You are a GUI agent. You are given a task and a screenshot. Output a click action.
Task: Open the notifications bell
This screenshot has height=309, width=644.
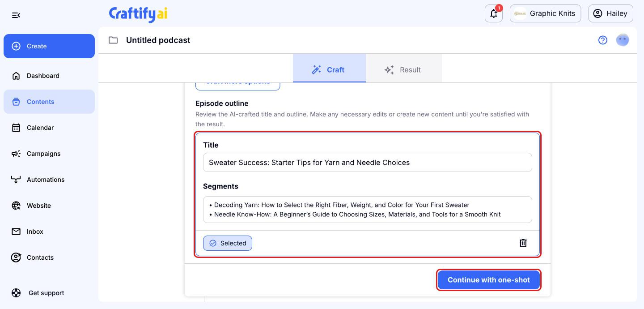coord(494,13)
